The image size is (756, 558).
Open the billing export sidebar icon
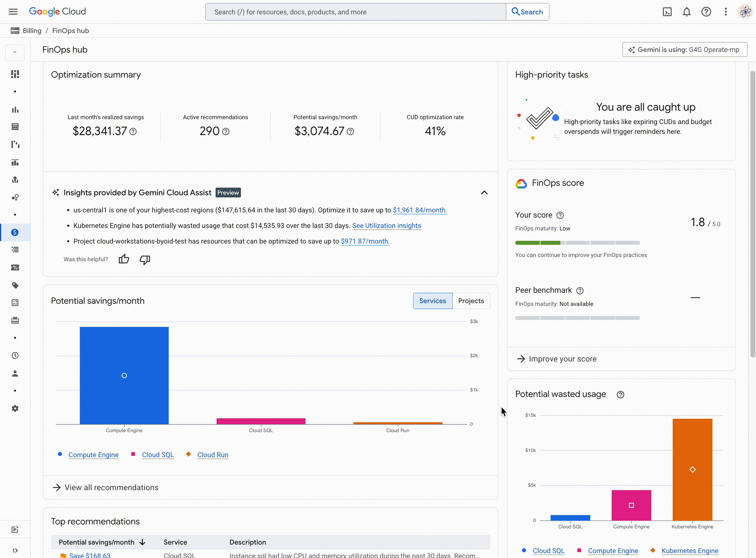point(15,179)
